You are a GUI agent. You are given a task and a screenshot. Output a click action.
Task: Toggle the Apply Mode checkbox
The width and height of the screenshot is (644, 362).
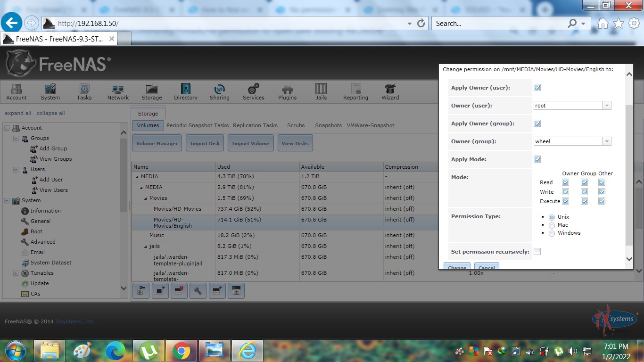(537, 159)
